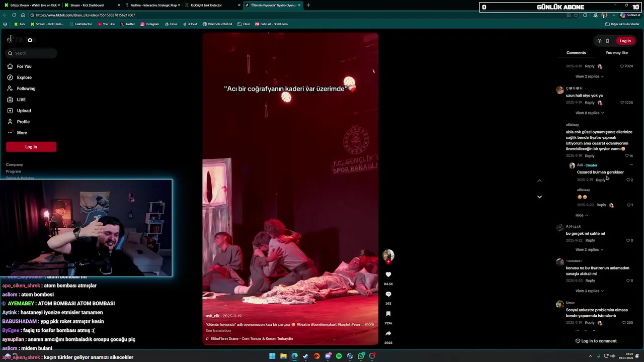Open the creator's avatar beside the video
The height and width of the screenshot is (362, 644).
click(388, 256)
